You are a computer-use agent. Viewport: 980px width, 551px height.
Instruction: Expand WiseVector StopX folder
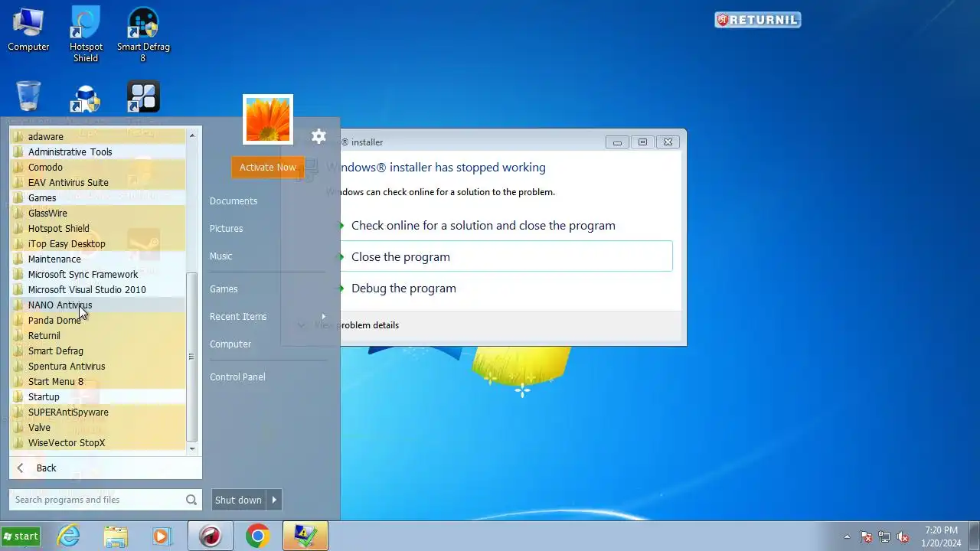point(97,442)
